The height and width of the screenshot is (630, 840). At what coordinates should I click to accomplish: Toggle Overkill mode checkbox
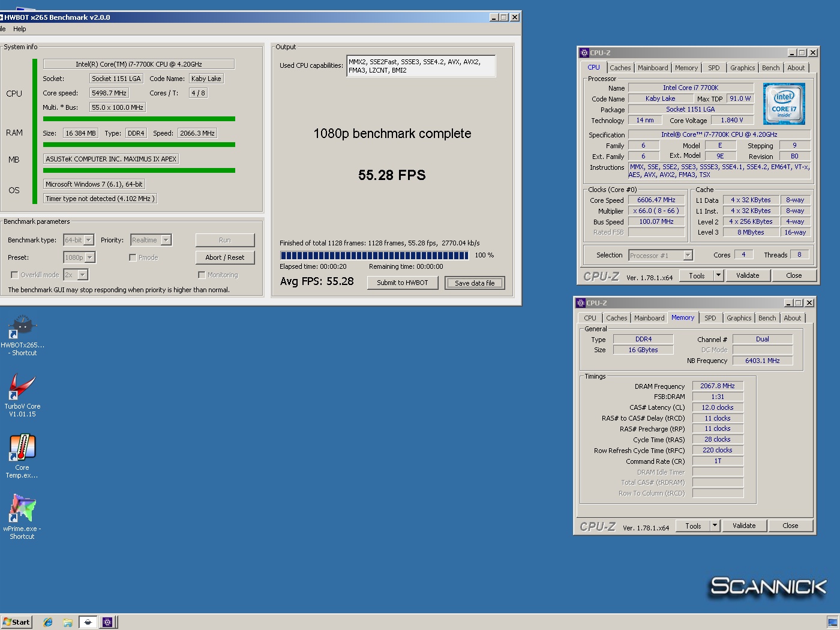[x=14, y=275]
